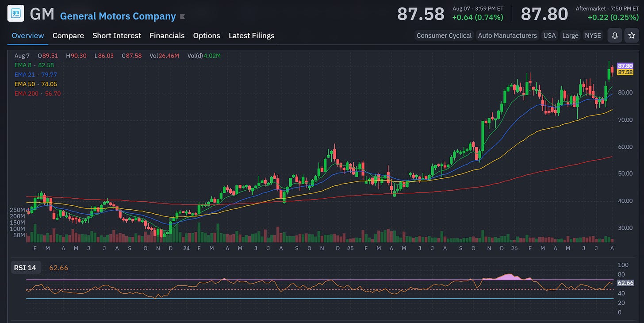Select the EMA 8 indicator legend
644x323 pixels.
(x=34, y=65)
